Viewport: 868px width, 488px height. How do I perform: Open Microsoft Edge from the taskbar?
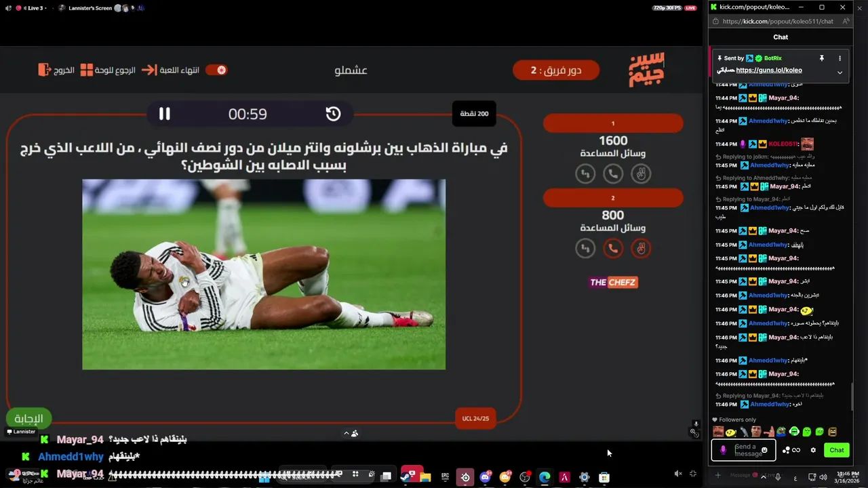coord(545,477)
